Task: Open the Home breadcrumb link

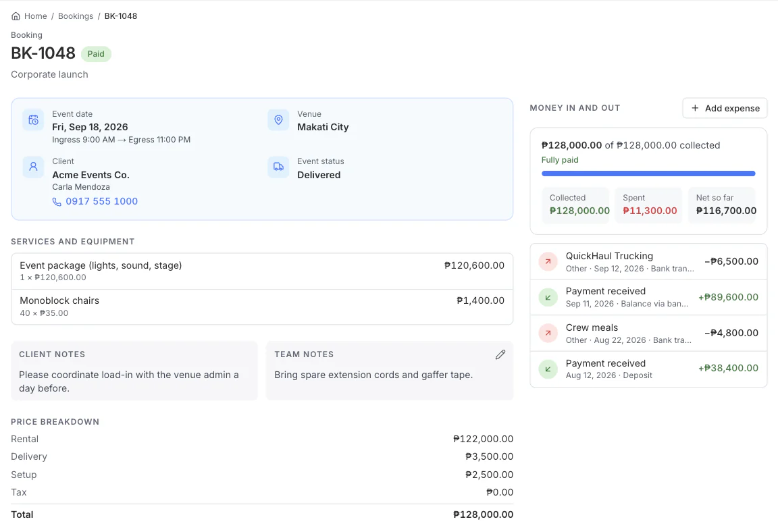Action: pyautogui.click(x=35, y=16)
